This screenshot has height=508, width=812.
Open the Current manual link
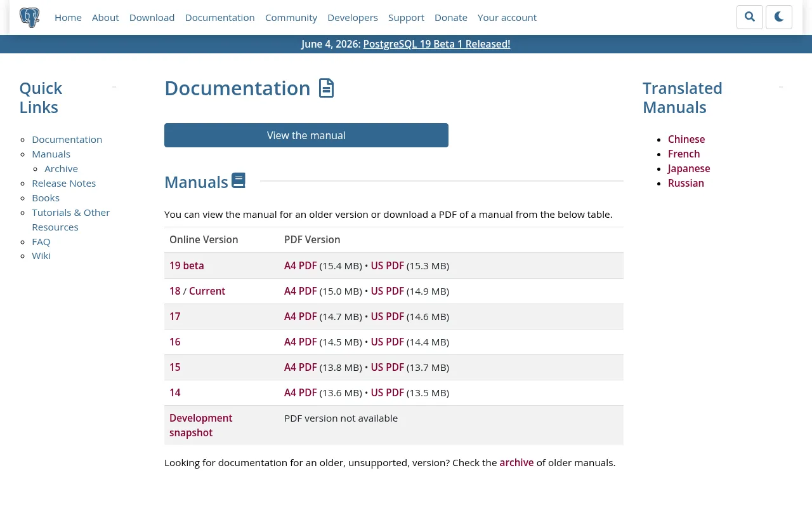(207, 291)
